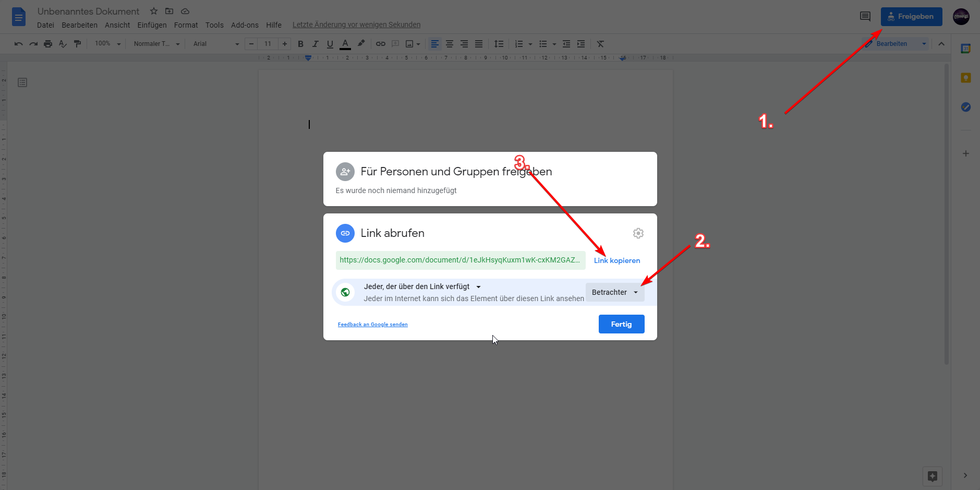Click the print icon in toolbar
Screen dimensions: 980x490
coord(48,44)
